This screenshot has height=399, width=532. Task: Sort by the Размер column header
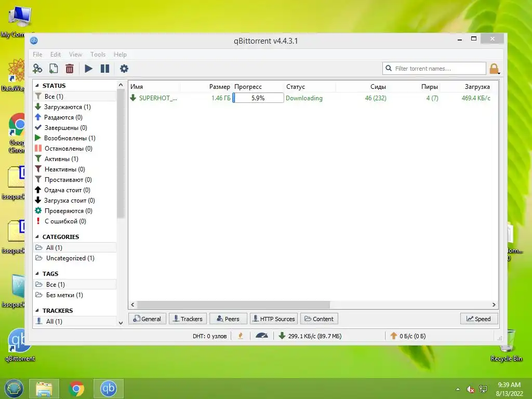click(220, 87)
